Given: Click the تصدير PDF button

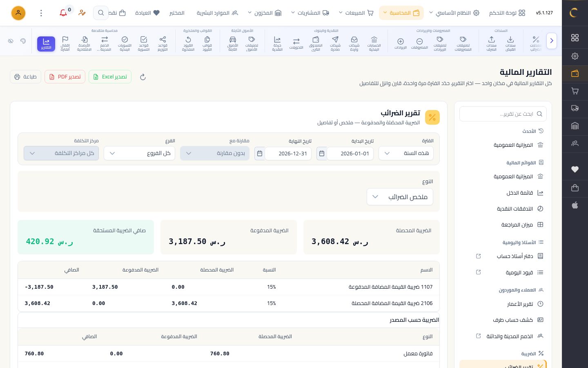Looking at the screenshot, I should [65, 77].
